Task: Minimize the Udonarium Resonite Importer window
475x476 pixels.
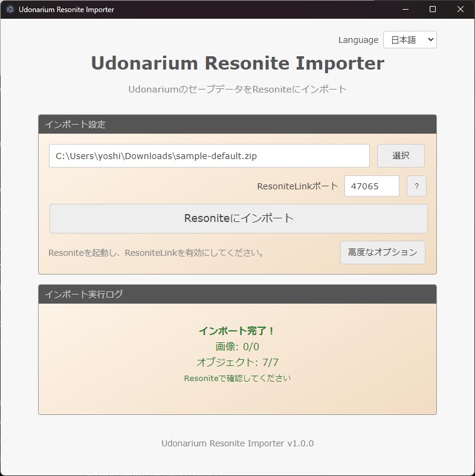Action: [x=406, y=10]
